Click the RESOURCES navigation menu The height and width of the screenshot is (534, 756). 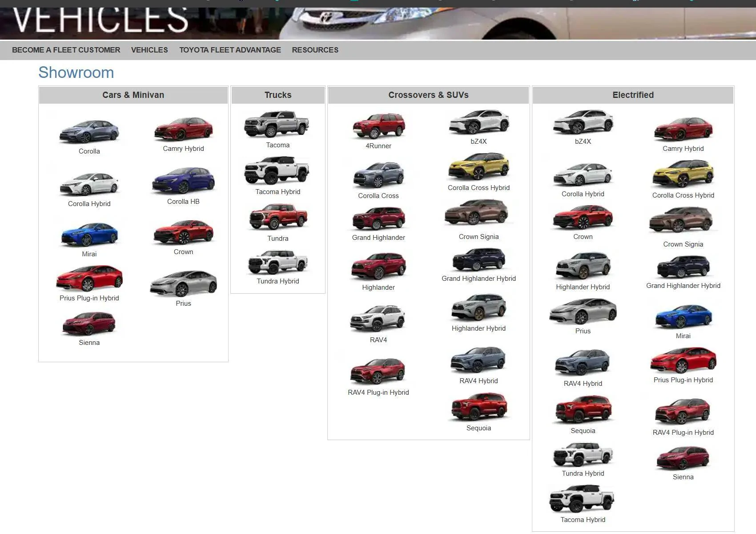[315, 50]
